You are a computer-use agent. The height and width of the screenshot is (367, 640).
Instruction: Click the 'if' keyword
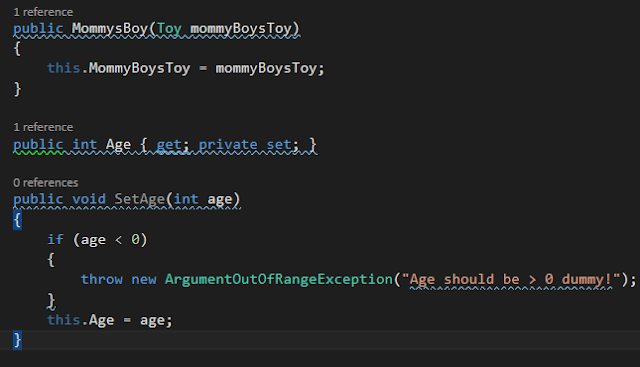pyautogui.click(x=55, y=239)
